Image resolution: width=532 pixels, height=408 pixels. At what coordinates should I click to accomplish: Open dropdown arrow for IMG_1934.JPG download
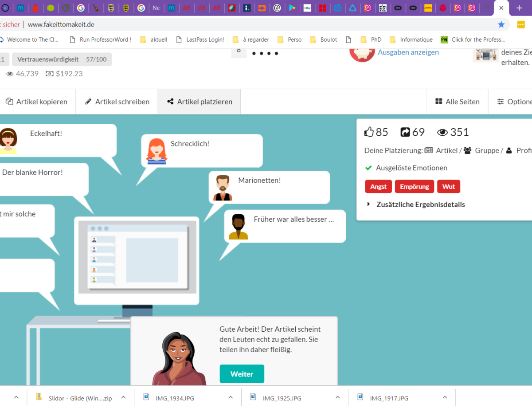point(231,397)
